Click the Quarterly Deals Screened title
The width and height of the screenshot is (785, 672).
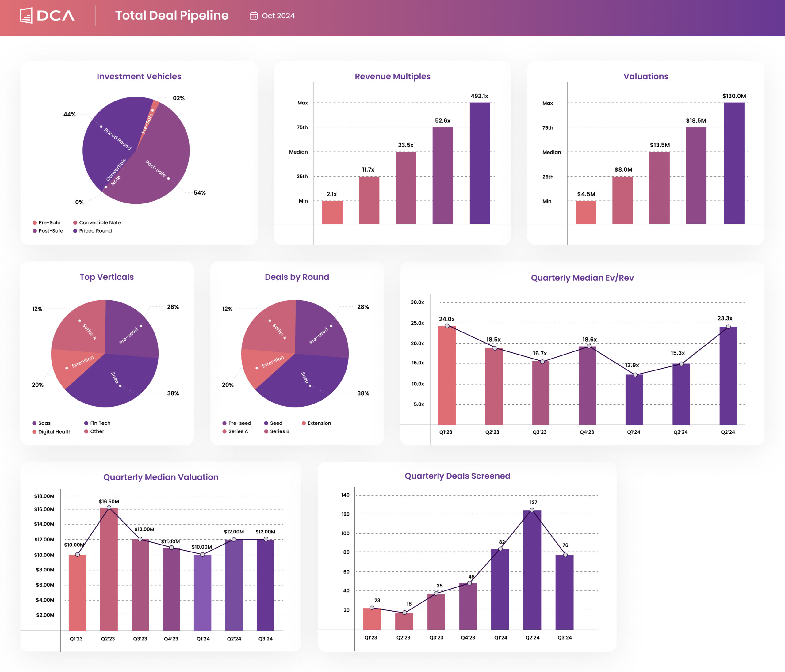(457, 476)
